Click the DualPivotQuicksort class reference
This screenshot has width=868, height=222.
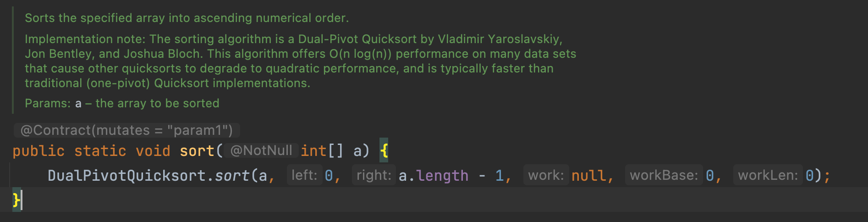(126, 176)
